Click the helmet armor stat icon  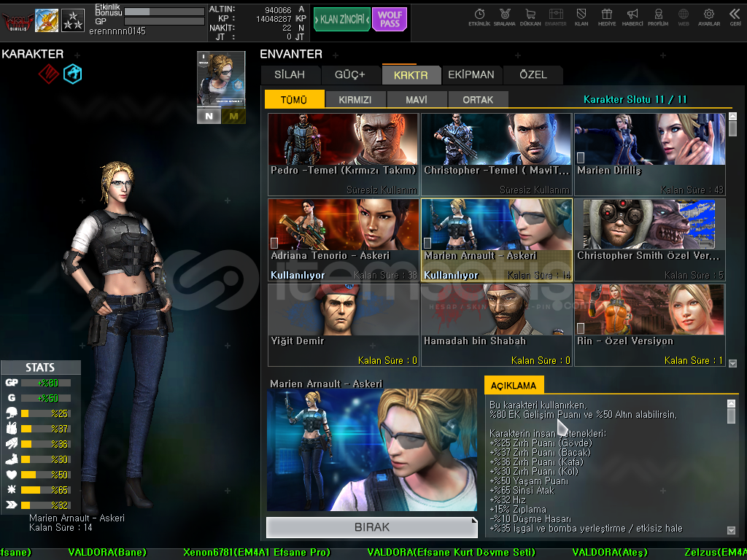click(x=12, y=413)
